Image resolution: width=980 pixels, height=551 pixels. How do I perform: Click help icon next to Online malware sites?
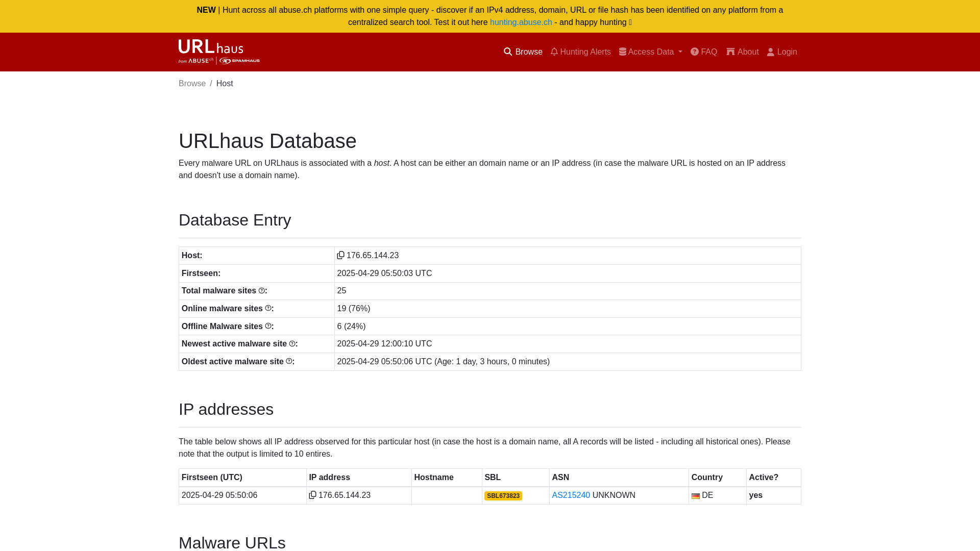(x=268, y=308)
